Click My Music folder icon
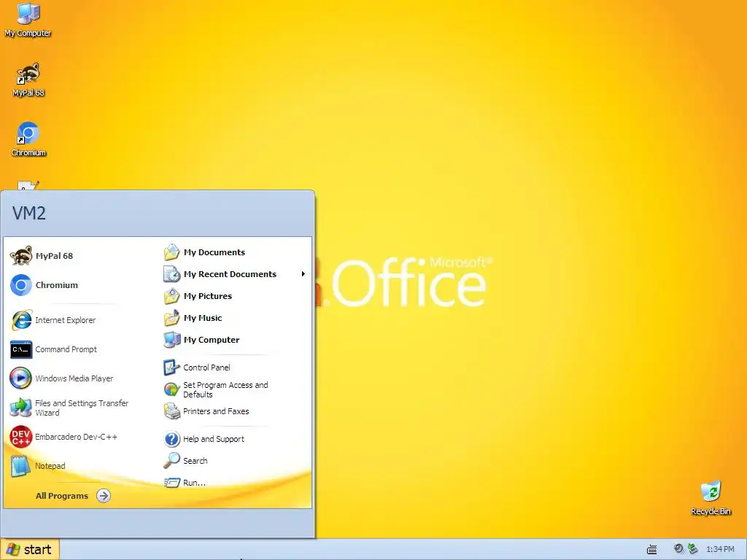 pos(171,318)
